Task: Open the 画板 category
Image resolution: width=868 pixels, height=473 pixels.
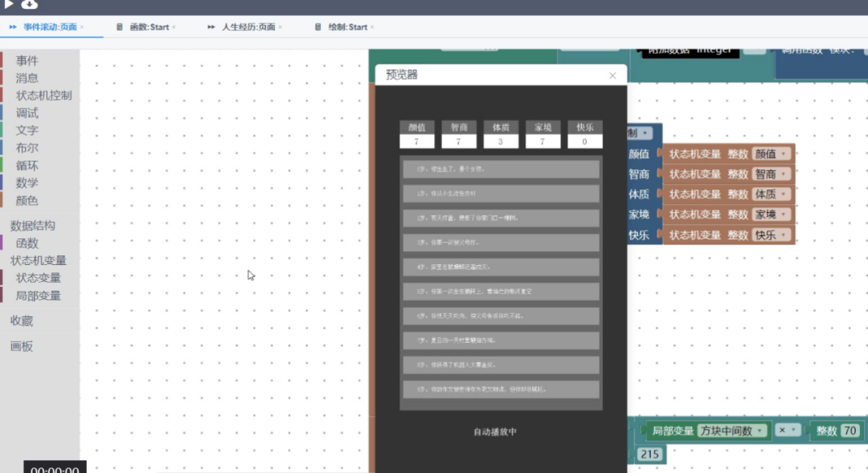Action: click(22, 346)
